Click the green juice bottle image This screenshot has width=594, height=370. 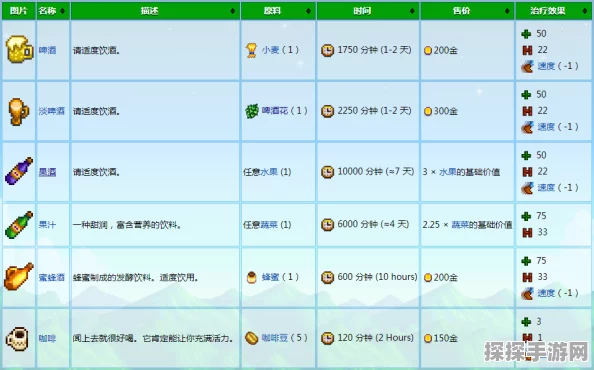click(x=19, y=225)
